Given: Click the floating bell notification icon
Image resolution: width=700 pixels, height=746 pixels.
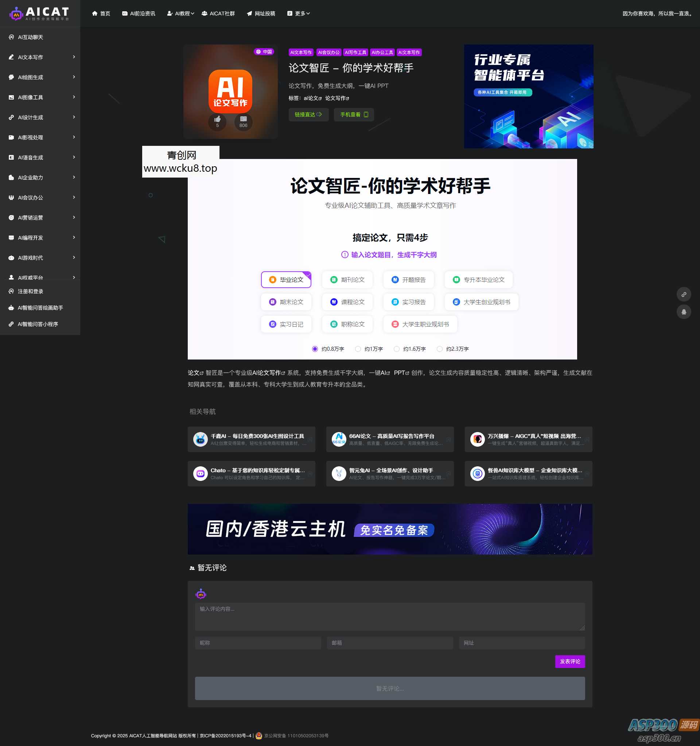Looking at the screenshot, I should point(684,311).
